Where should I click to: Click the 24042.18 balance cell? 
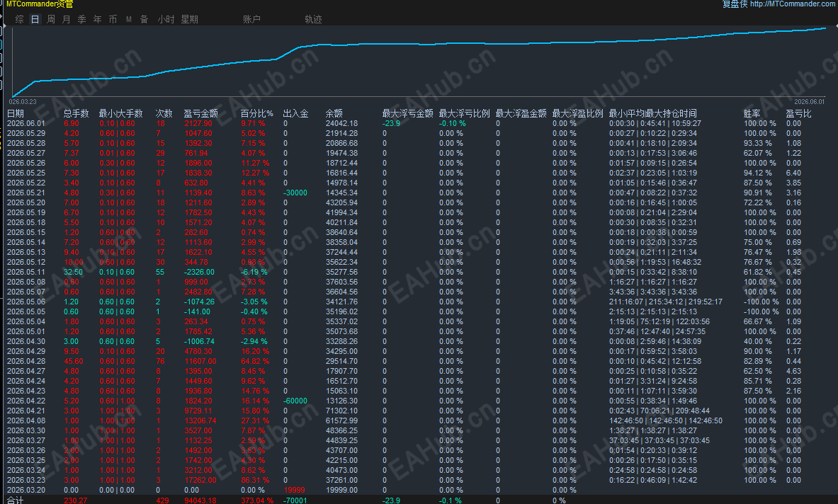pos(341,123)
